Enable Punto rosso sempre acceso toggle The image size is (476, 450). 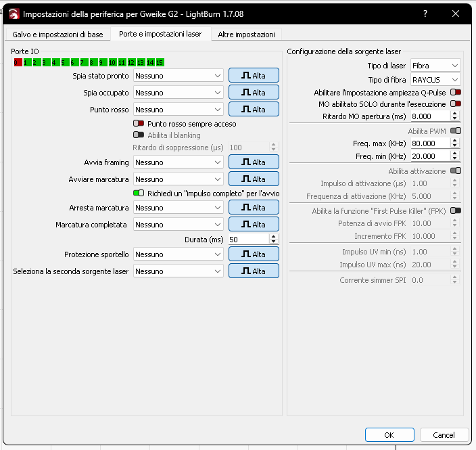pos(139,124)
